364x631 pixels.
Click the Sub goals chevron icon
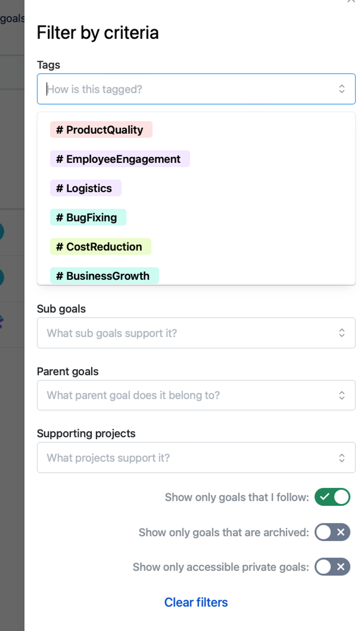pyautogui.click(x=342, y=333)
